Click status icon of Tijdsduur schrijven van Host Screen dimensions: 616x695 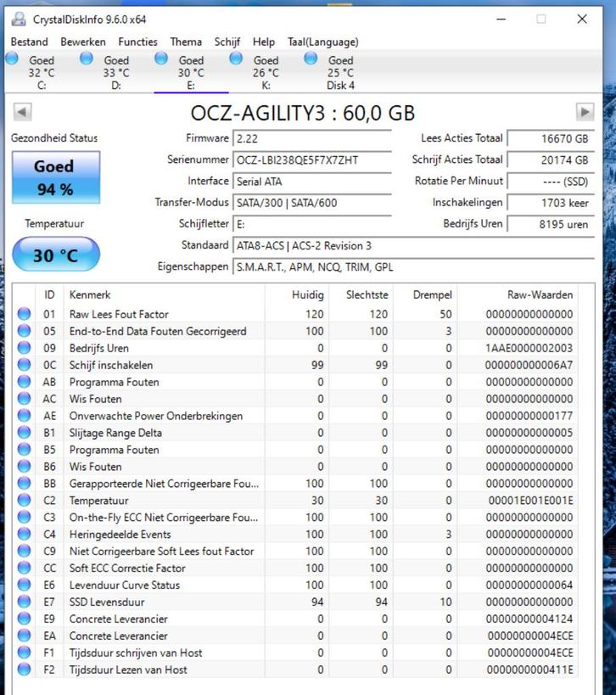24,653
